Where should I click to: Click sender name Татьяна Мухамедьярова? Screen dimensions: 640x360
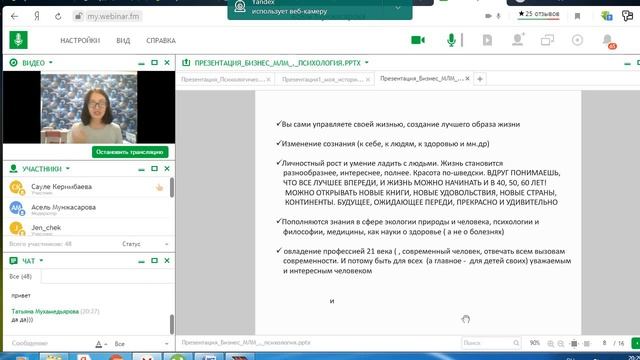tap(45, 311)
